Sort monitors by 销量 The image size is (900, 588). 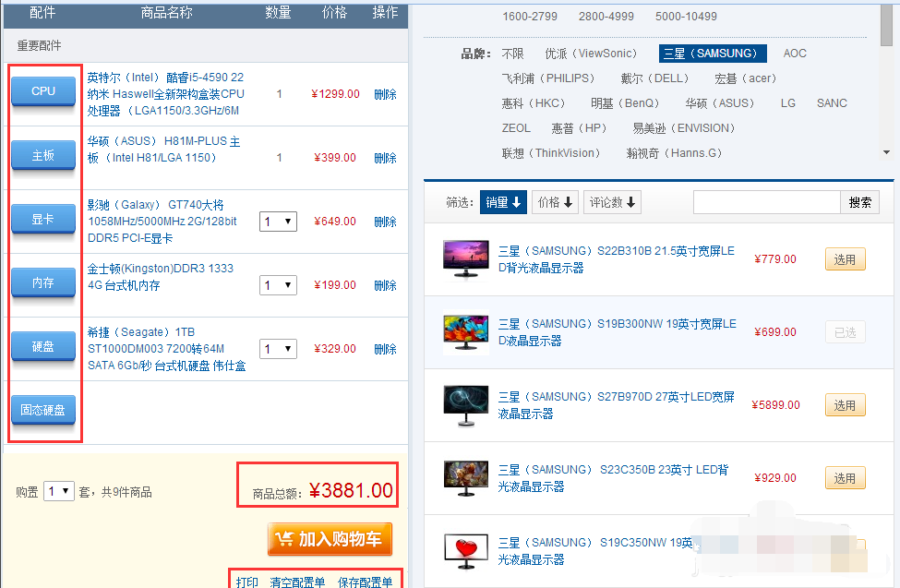[503, 202]
